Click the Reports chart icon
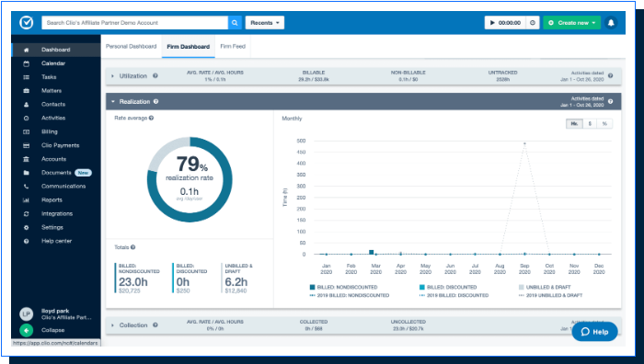The image size is (644, 364). pyautogui.click(x=27, y=200)
